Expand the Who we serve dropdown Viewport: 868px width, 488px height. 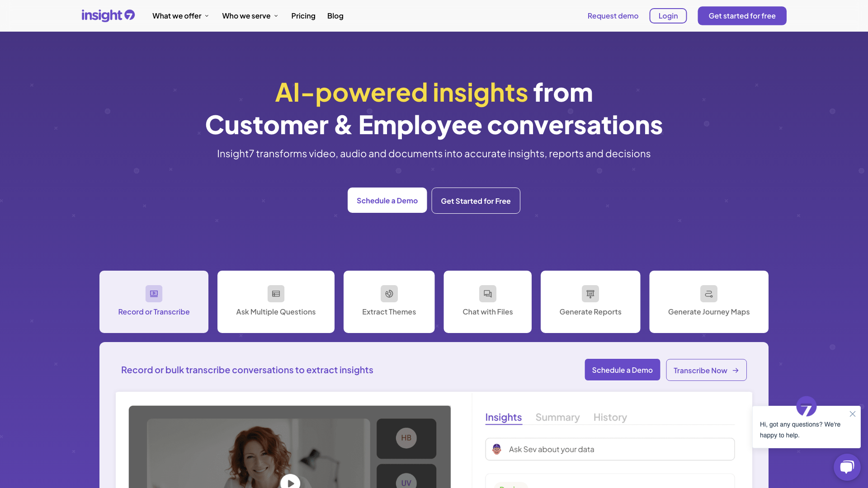click(250, 16)
